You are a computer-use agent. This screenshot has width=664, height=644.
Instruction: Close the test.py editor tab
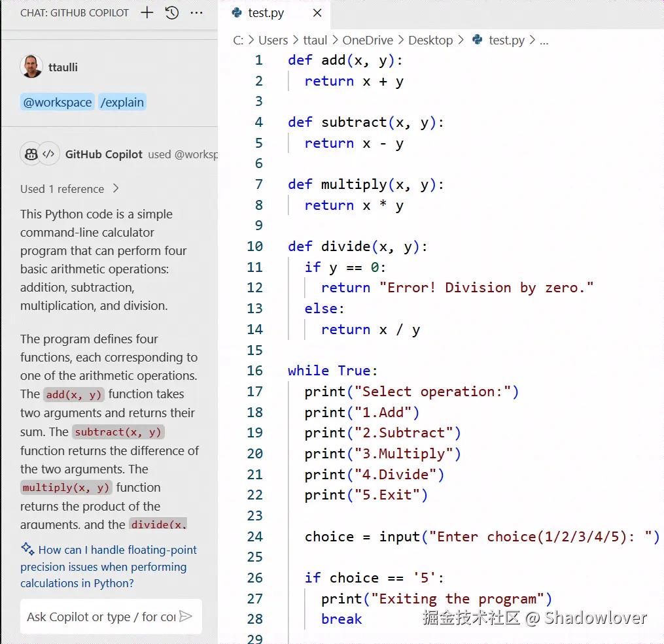317,13
